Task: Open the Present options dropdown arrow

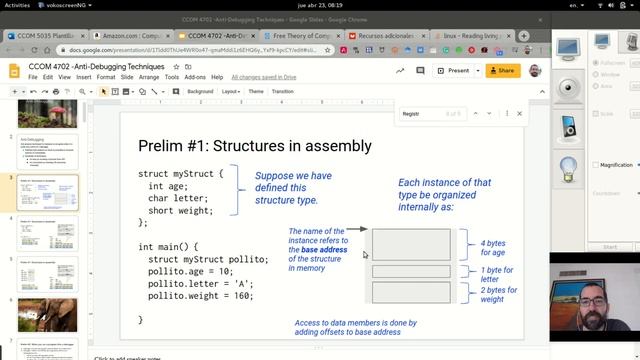Action: 478,71
